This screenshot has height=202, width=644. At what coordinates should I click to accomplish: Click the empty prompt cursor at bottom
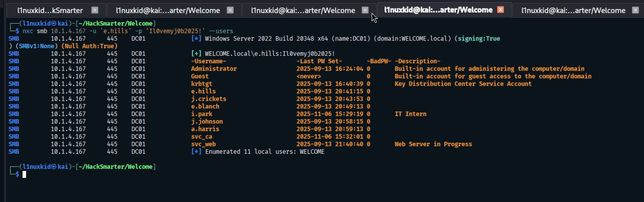(24, 175)
